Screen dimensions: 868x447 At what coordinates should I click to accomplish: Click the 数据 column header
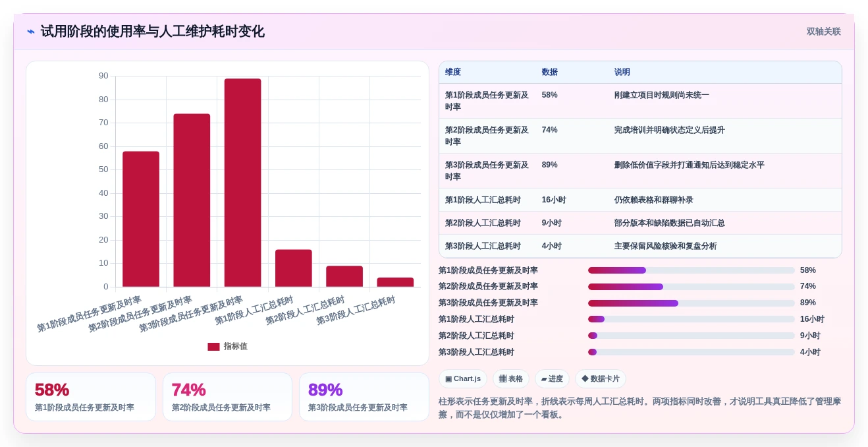(550, 73)
